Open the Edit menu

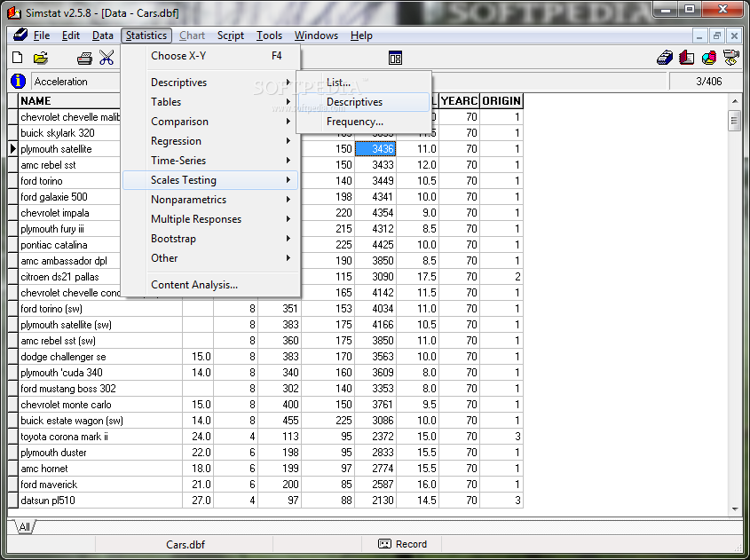71,35
